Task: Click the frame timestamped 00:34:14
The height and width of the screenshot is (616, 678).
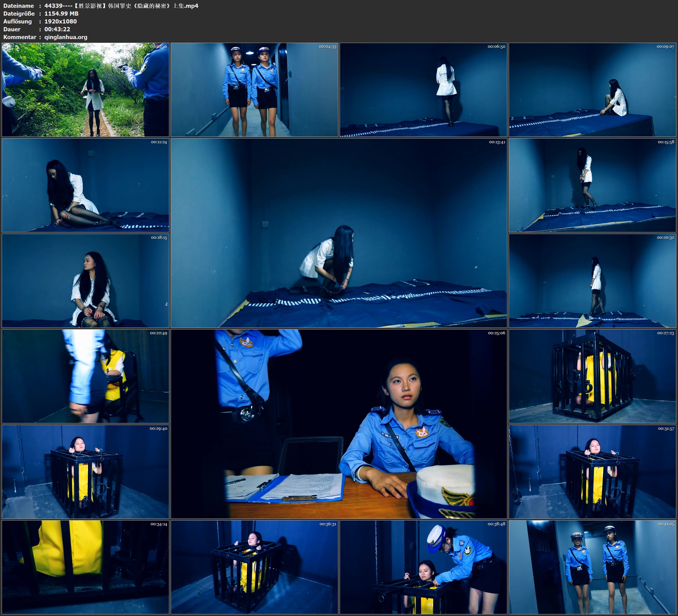Action: pyautogui.click(x=85, y=567)
